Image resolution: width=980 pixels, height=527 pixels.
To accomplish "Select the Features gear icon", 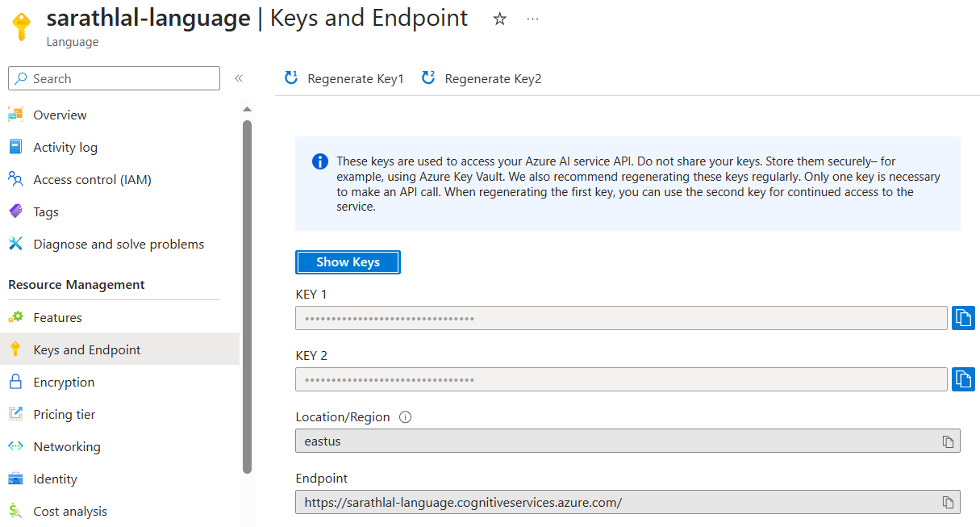I will coord(18,317).
